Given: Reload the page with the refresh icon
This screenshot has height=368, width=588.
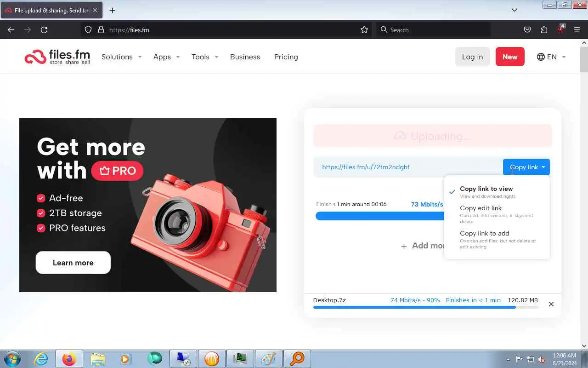Looking at the screenshot, I should pos(44,29).
